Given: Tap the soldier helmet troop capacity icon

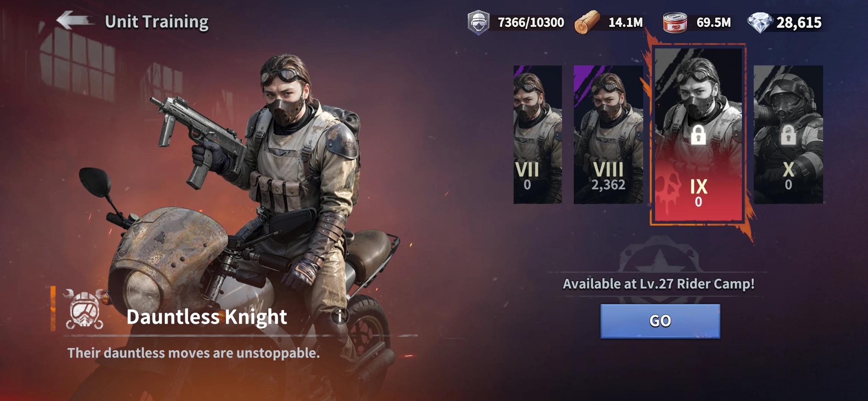Looking at the screenshot, I should tap(479, 23).
